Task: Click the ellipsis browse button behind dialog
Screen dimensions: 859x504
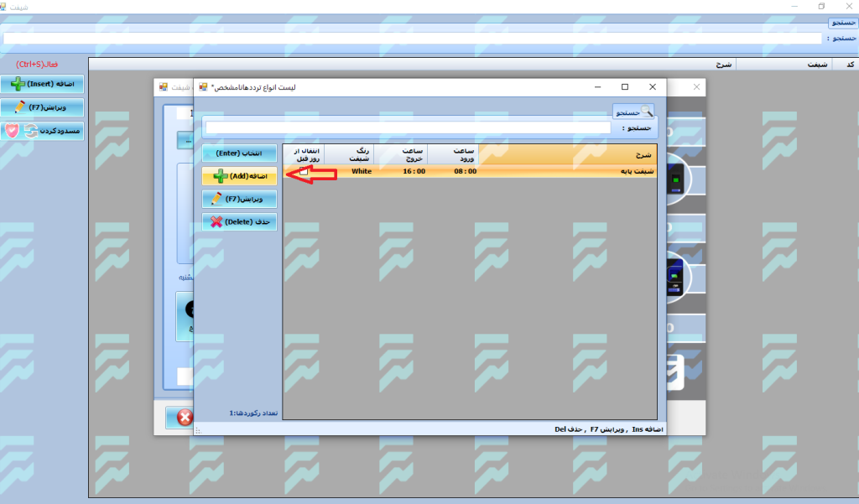Action: click(x=185, y=140)
